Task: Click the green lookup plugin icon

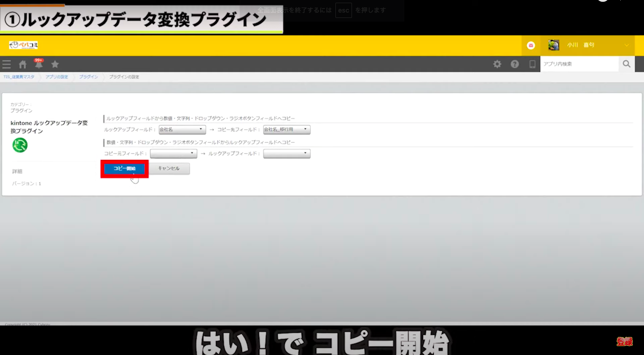Action: tap(20, 145)
